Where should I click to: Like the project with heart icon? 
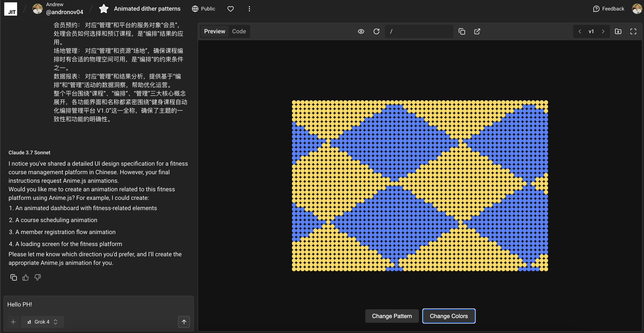[x=230, y=9]
